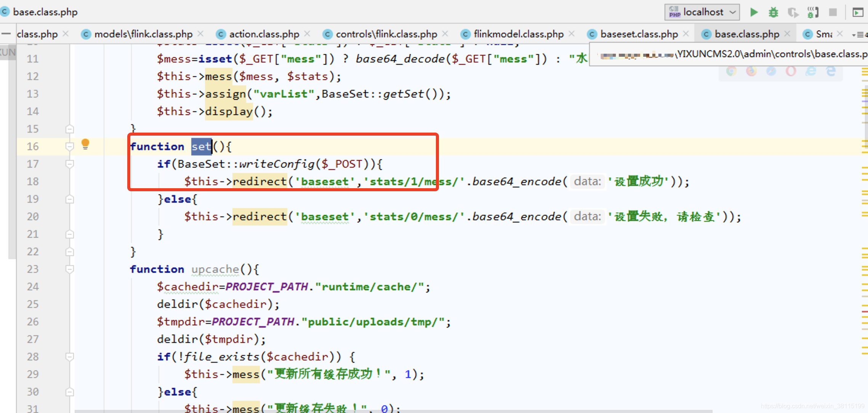The height and width of the screenshot is (413, 868).
Task: Close the leftmost class.php tab
Action: click(x=66, y=34)
